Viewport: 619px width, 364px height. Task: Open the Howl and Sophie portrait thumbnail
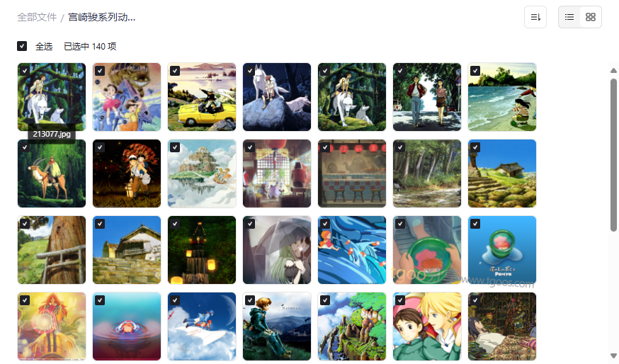point(427,326)
